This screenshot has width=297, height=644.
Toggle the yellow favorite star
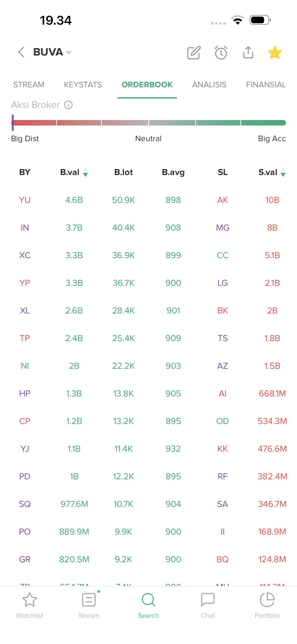click(275, 53)
